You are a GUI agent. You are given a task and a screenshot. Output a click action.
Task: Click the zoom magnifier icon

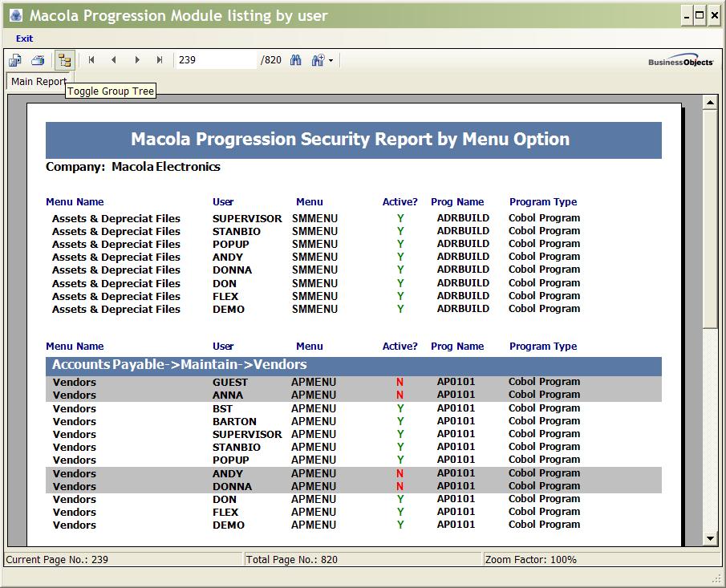pyautogui.click(x=318, y=60)
